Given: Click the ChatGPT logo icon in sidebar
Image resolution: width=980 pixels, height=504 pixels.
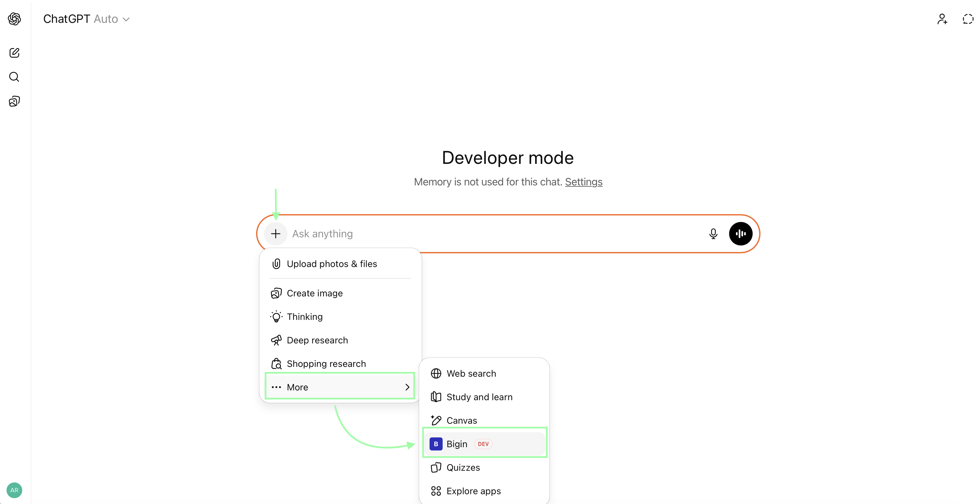Looking at the screenshot, I should [x=14, y=19].
